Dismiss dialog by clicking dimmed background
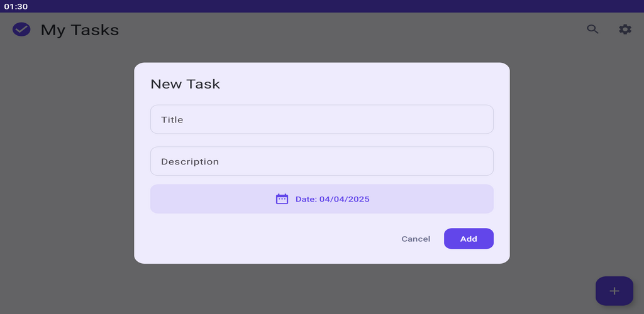 tap(65, 164)
